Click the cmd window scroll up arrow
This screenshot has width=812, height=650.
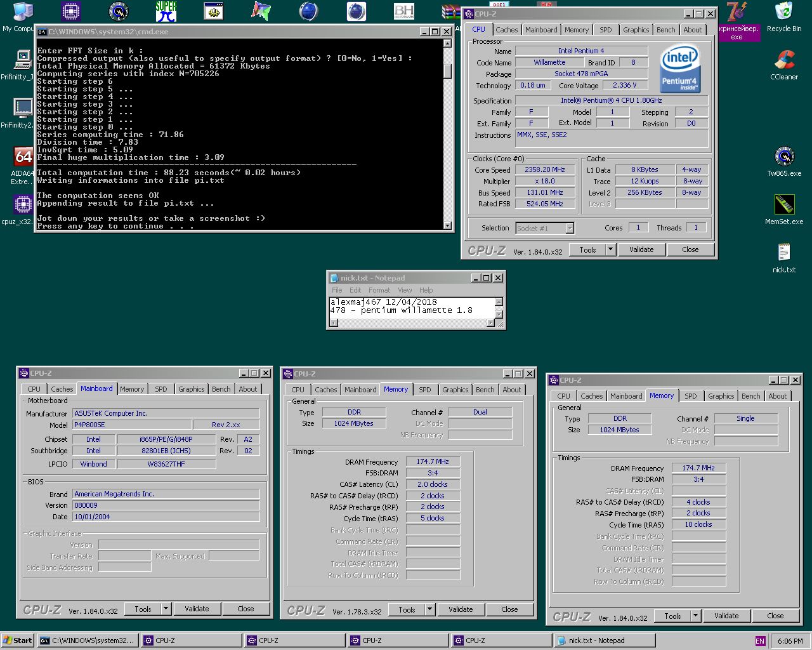point(448,43)
